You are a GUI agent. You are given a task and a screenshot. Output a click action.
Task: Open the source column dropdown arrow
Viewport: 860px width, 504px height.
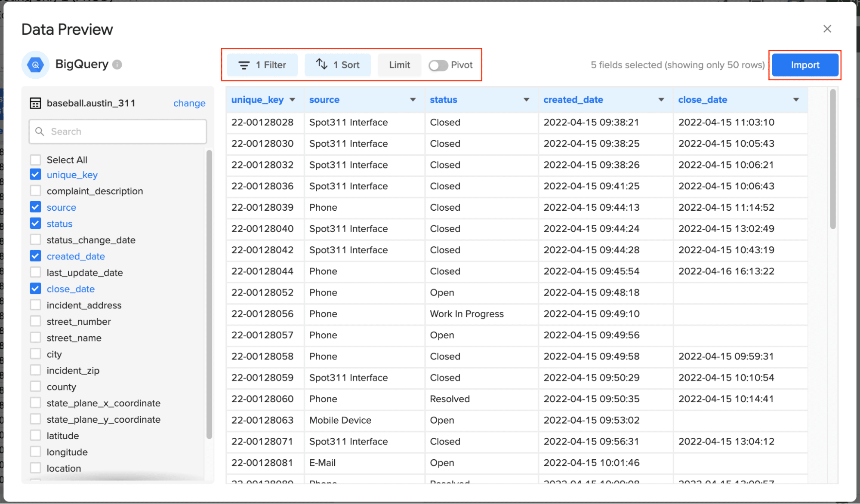click(x=413, y=100)
